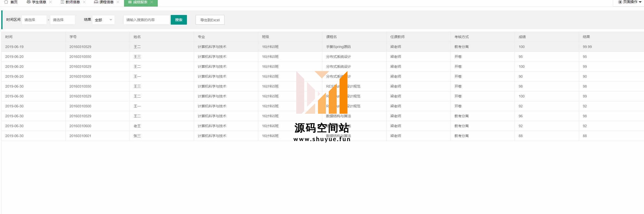Open the end date picker field
The image size is (644, 214).
[62, 20]
